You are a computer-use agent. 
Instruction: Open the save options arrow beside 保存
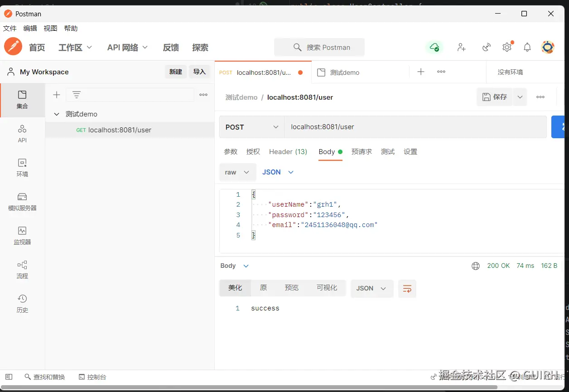click(520, 97)
